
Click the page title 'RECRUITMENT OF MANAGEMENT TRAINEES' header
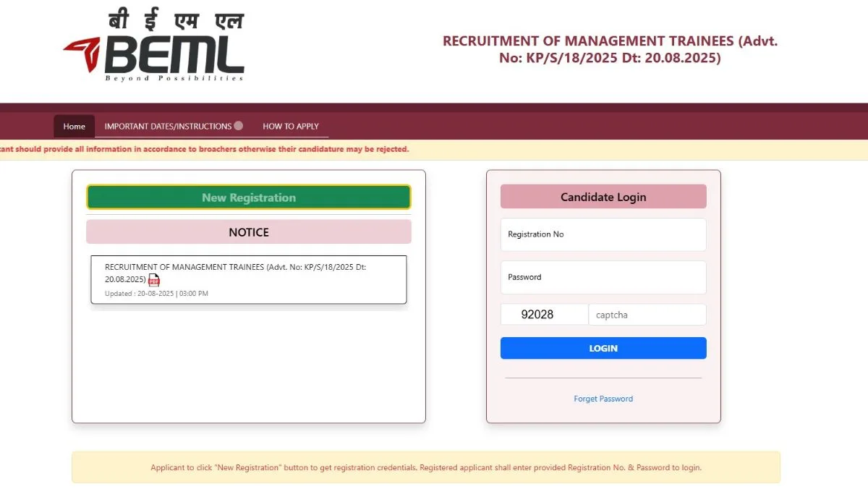[x=610, y=49]
